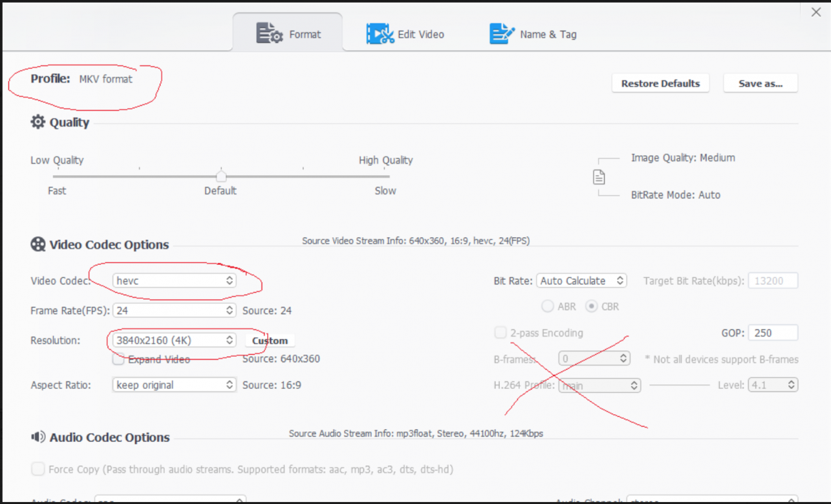Select the ABR radio button
Image resolution: width=831 pixels, height=504 pixels.
click(x=547, y=306)
